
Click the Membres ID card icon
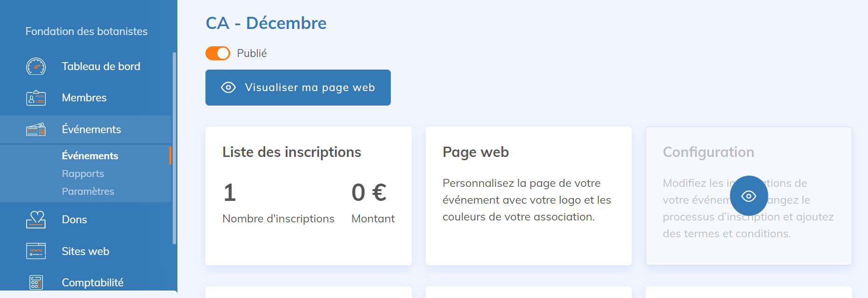click(36, 98)
